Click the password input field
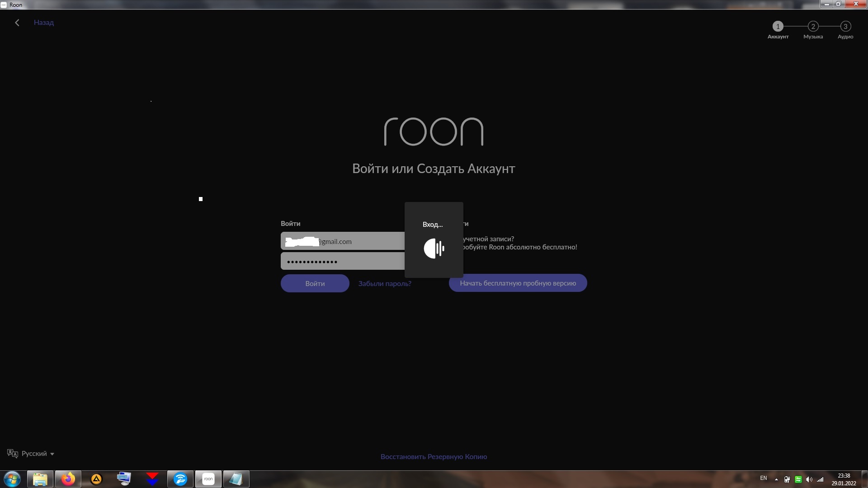 343,261
